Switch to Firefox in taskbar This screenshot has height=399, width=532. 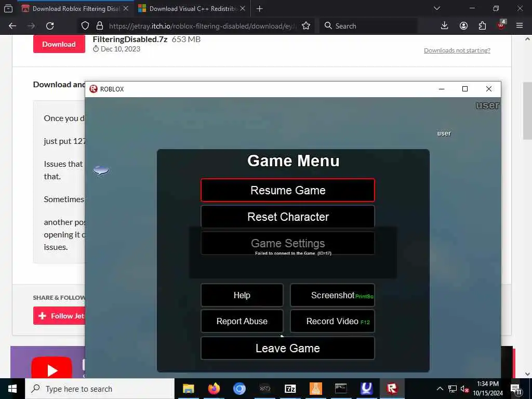(214, 389)
